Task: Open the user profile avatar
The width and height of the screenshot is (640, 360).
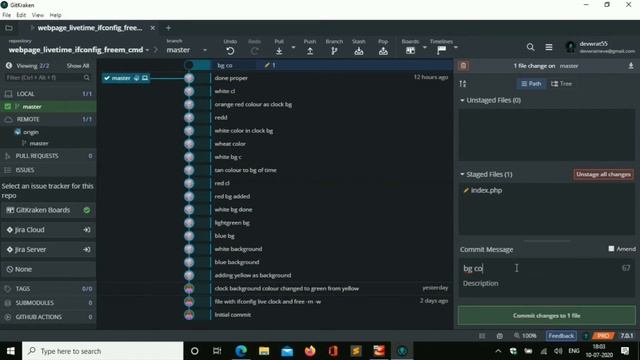Action: 571,47
